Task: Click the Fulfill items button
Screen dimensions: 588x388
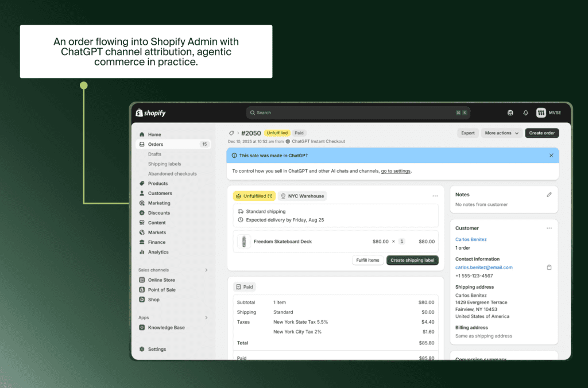Action: (x=367, y=260)
